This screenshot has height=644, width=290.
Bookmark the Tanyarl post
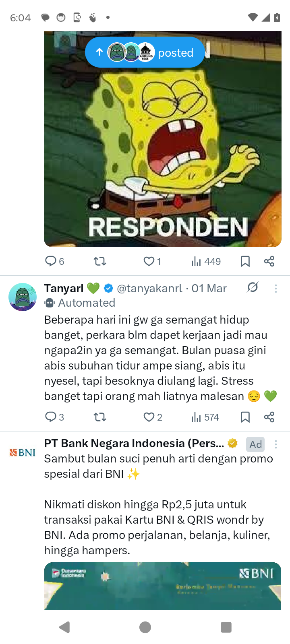pyautogui.click(x=245, y=417)
